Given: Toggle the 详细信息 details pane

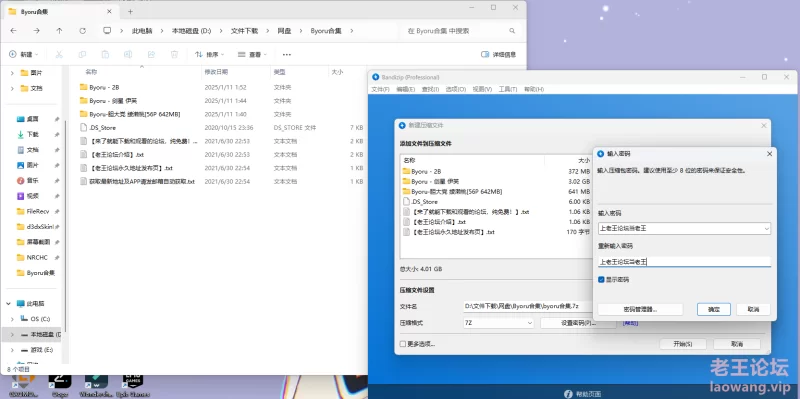Looking at the screenshot, I should [x=498, y=55].
